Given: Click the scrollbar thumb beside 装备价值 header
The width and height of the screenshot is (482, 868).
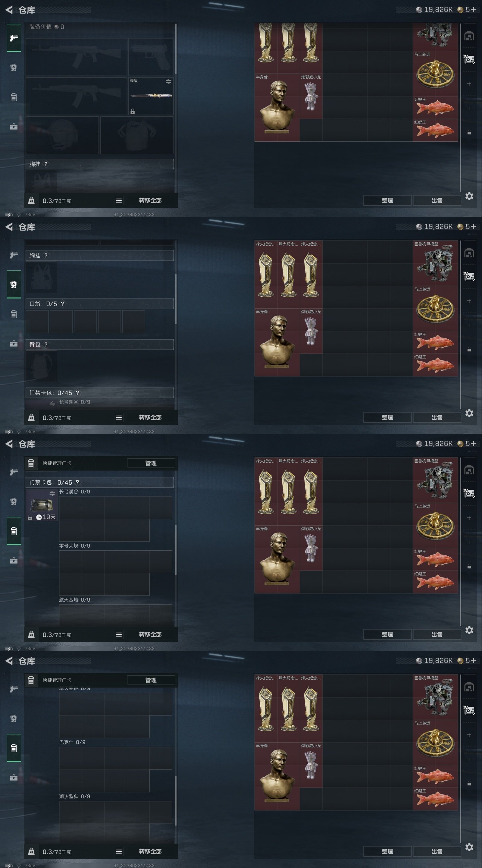Looking at the screenshot, I should click(176, 49).
